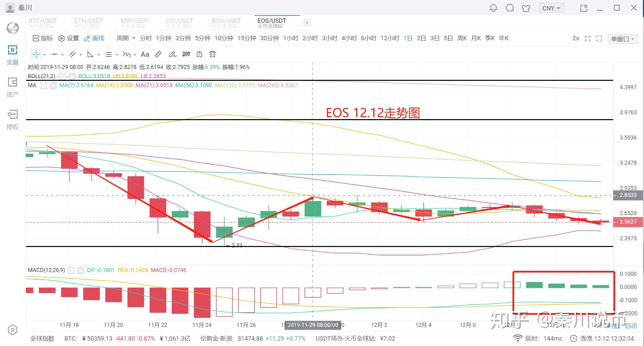Select the 月K monthly period
Image resolution: width=644 pixels, height=346 pixels.
tap(476, 38)
